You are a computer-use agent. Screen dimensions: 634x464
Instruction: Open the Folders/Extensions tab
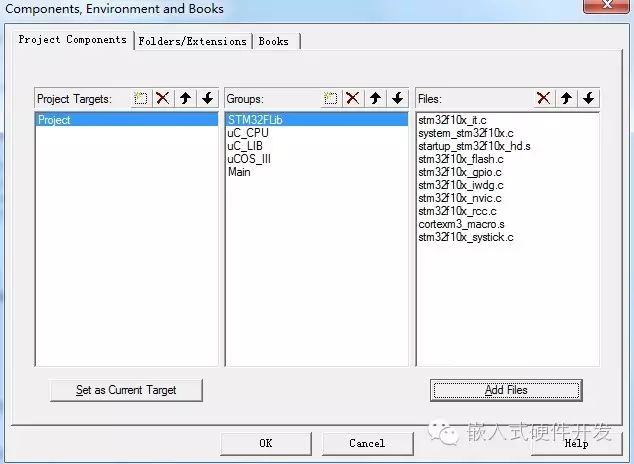click(x=192, y=41)
